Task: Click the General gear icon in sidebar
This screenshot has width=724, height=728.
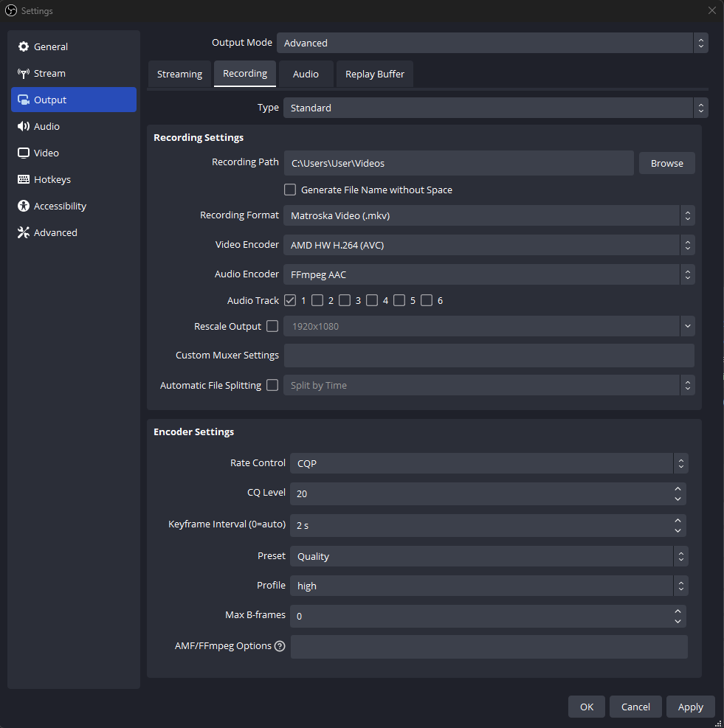Action: [x=24, y=46]
